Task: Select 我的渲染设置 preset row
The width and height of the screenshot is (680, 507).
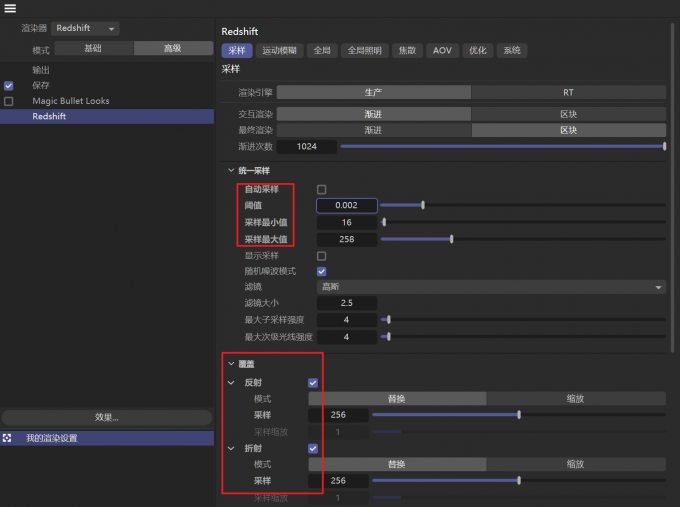Action: (x=107, y=438)
